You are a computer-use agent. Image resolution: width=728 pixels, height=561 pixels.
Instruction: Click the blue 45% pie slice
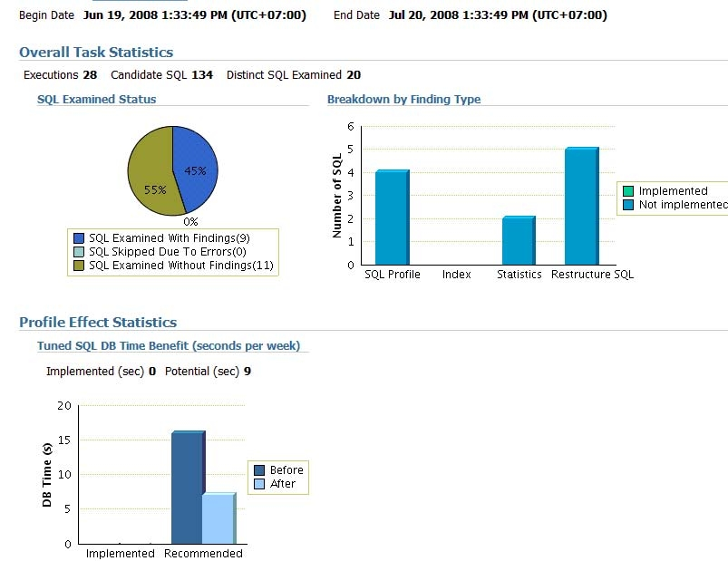[x=195, y=165]
